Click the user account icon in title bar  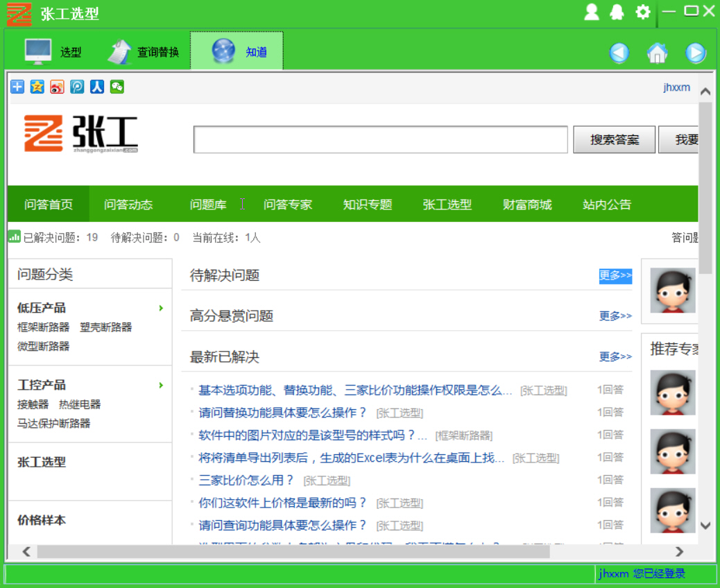[592, 12]
